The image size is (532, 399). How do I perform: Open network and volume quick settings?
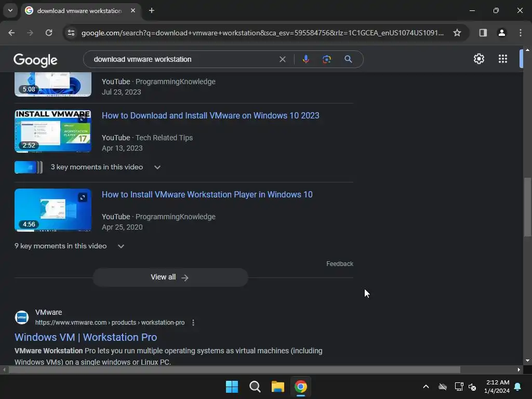coord(465,387)
